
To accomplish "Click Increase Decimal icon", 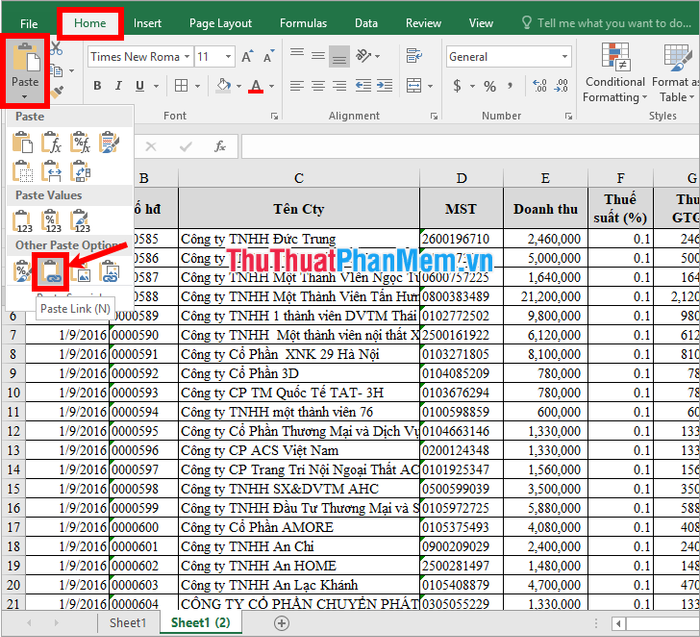I will pyautogui.click(x=539, y=85).
